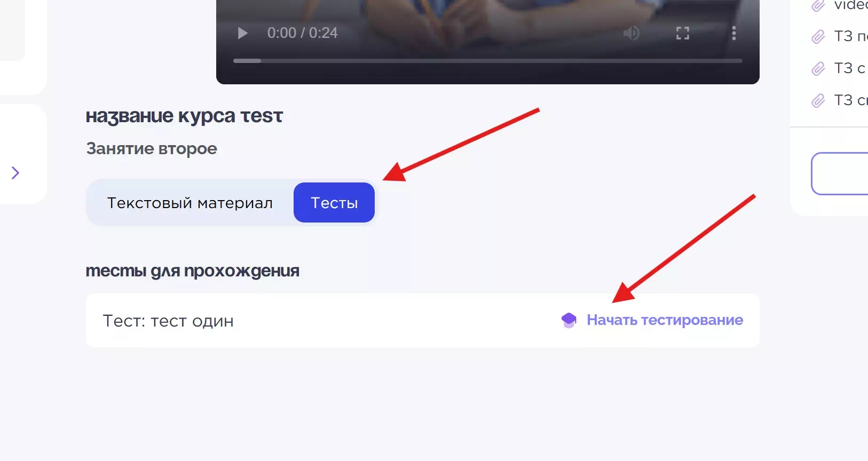Click the 0:00 / 0:24 time display
The height and width of the screenshot is (461, 868).
(x=302, y=33)
